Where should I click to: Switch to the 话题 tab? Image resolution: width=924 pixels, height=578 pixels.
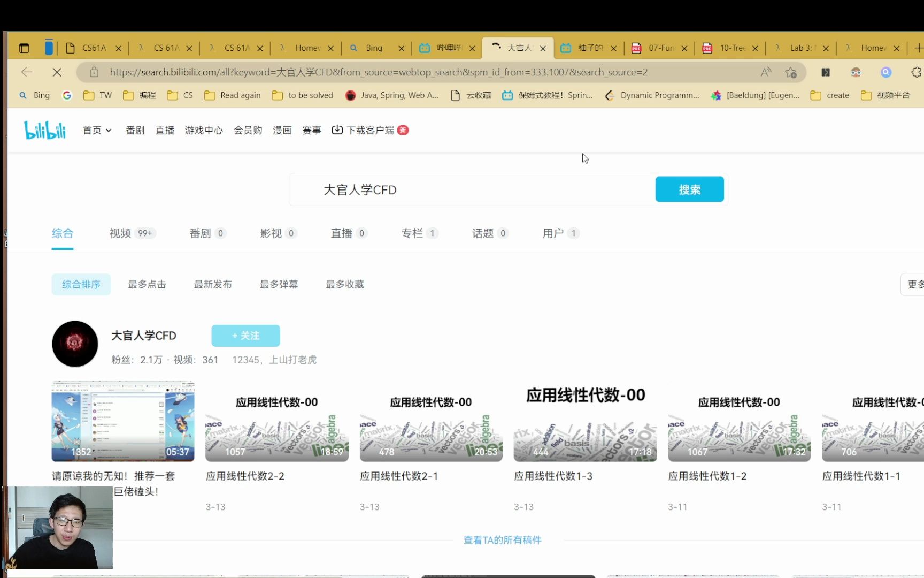[x=490, y=233]
